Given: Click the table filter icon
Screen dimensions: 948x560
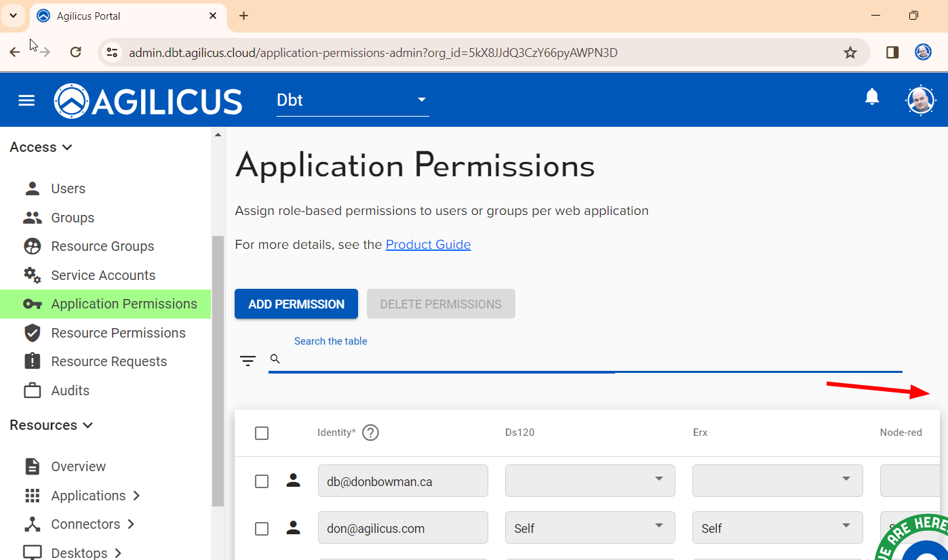Looking at the screenshot, I should coord(248,361).
